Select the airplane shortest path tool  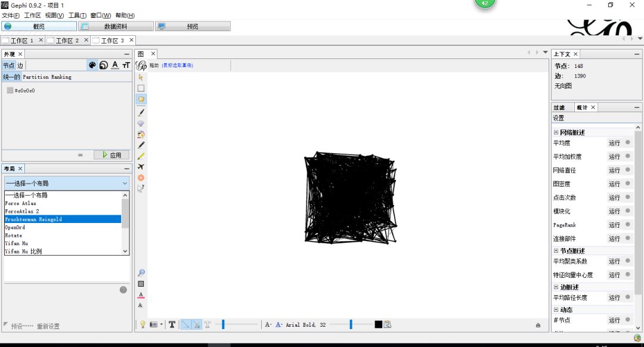141,167
